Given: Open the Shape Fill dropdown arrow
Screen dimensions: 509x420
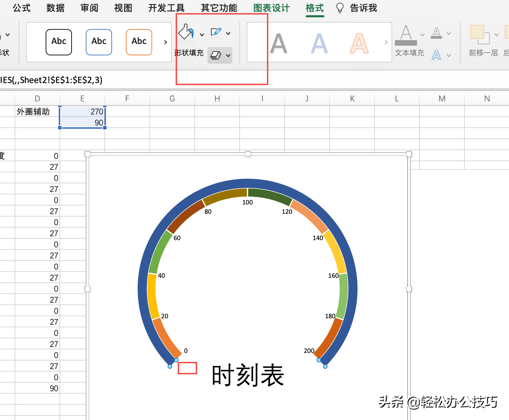Looking at the screenshot, I should (202, 34).
